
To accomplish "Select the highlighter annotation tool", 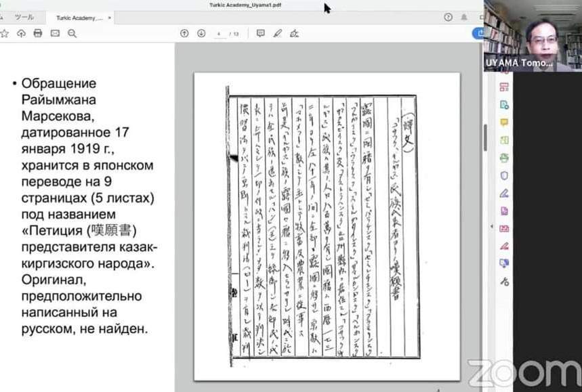I will click(276, 32).
